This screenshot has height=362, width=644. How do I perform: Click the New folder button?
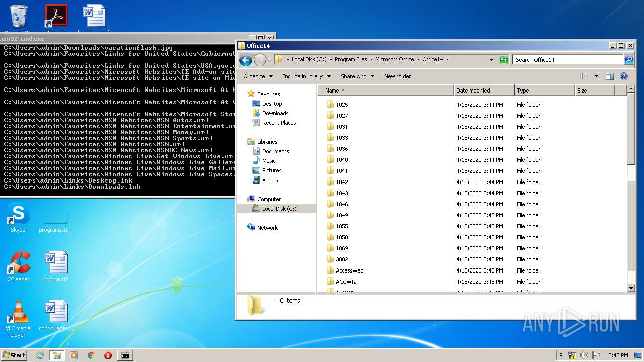(397, 76)
